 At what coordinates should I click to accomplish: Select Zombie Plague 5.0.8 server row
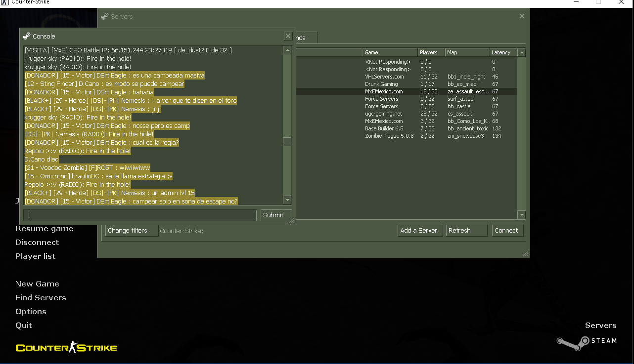(x=406, y=136)
